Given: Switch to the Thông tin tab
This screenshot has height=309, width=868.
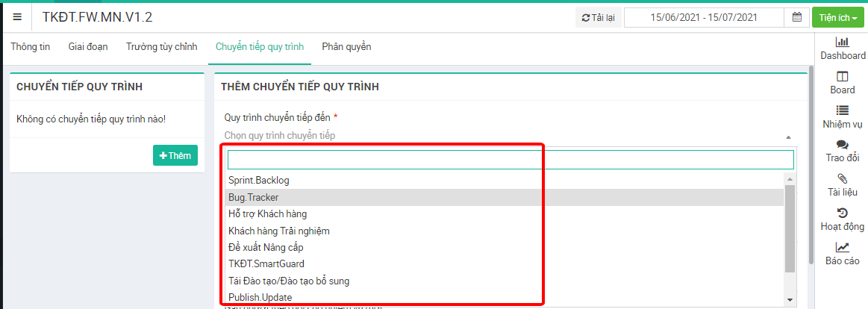Looking at the screenshot, I should 31,47.
